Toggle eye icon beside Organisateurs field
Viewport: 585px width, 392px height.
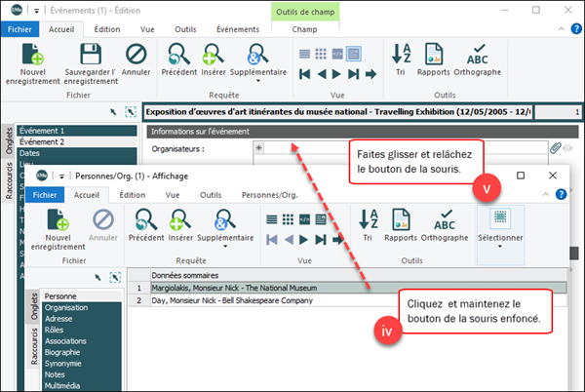(569, 148)
